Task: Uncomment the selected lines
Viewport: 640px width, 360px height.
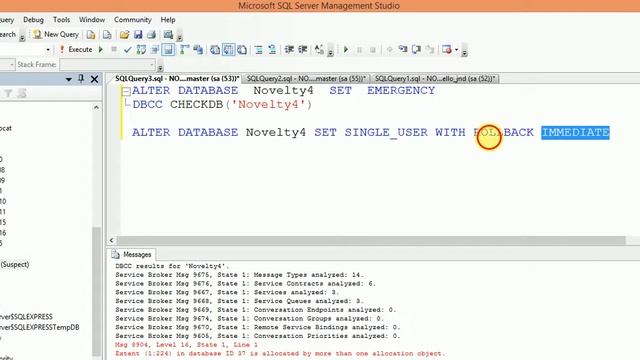Action: tap(272, 50)
